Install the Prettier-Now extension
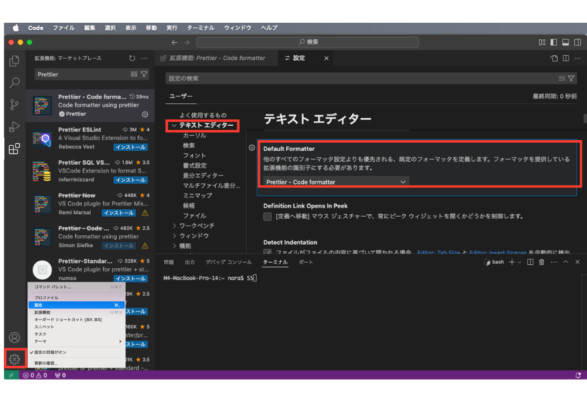Viewport: 587px width, 400px height. pyautogui.click(x=119, y=213)
